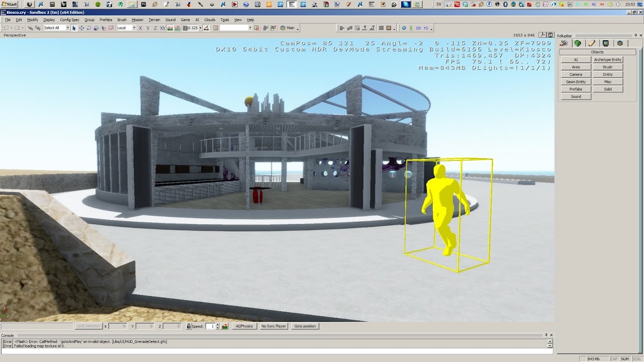Select the arrow Select tool
This screenshot has height=362, width=644.
click(74, 28)
